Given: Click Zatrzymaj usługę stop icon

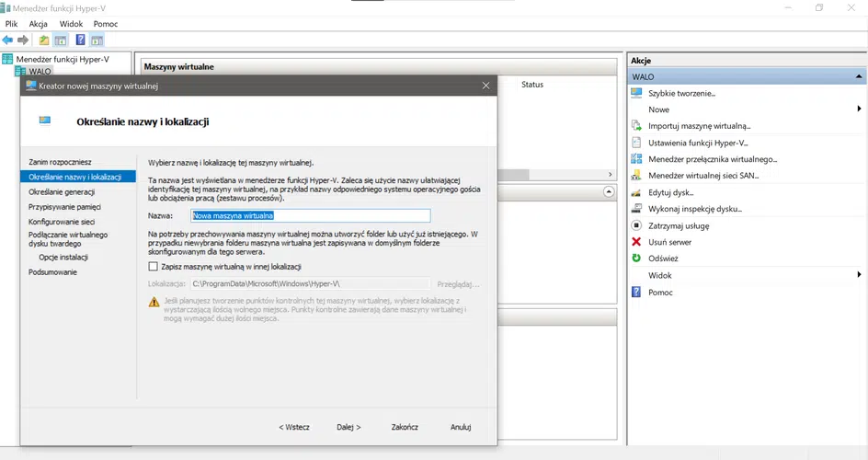Looking at the screenshot, I should [x=636, y=225].
